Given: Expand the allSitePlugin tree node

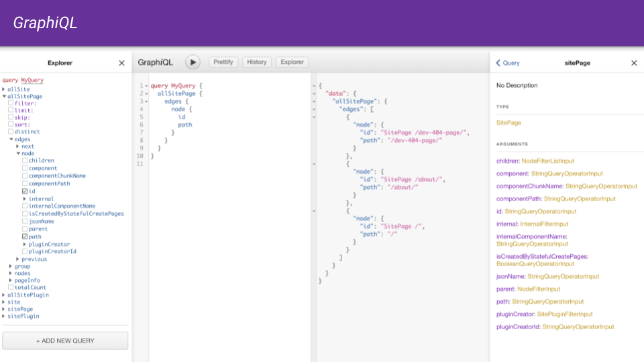Looking at the screenshot, I should [4, 295].
